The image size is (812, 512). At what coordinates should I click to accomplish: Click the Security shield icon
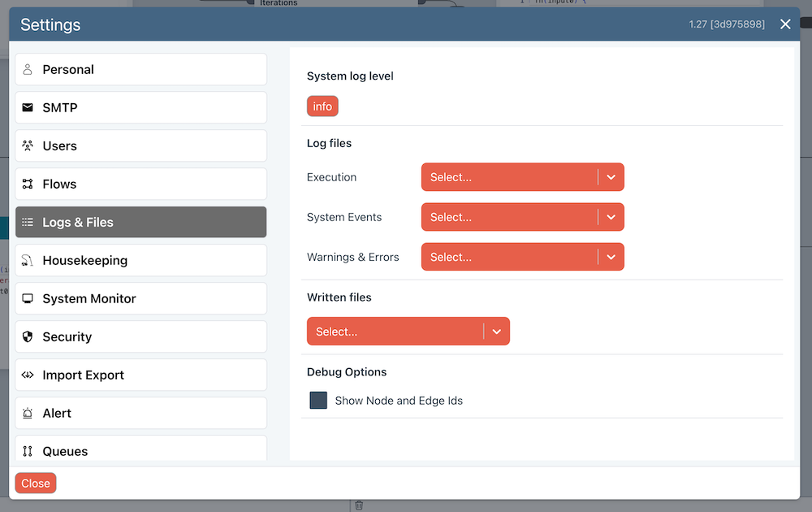pos(28,337)
